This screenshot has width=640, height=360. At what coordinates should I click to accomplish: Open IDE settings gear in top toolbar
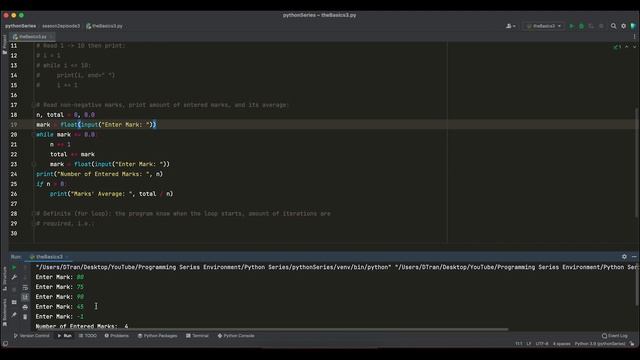click(623, 26)
